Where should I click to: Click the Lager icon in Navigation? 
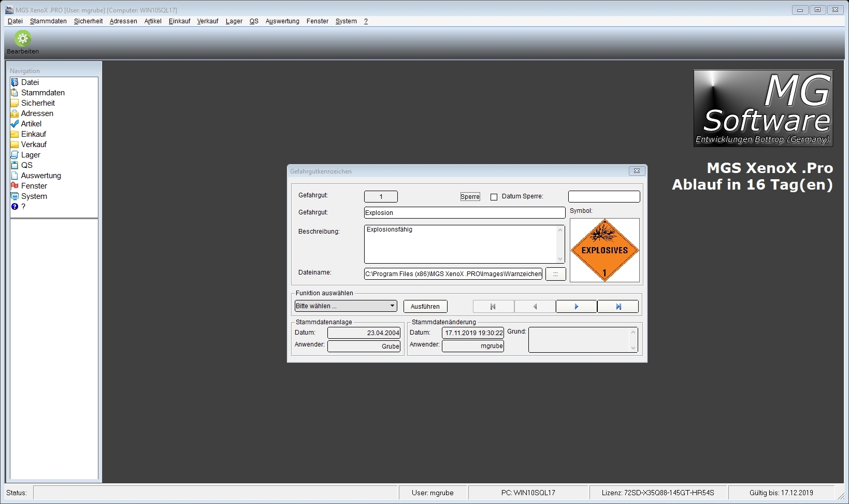click(15, 155)
